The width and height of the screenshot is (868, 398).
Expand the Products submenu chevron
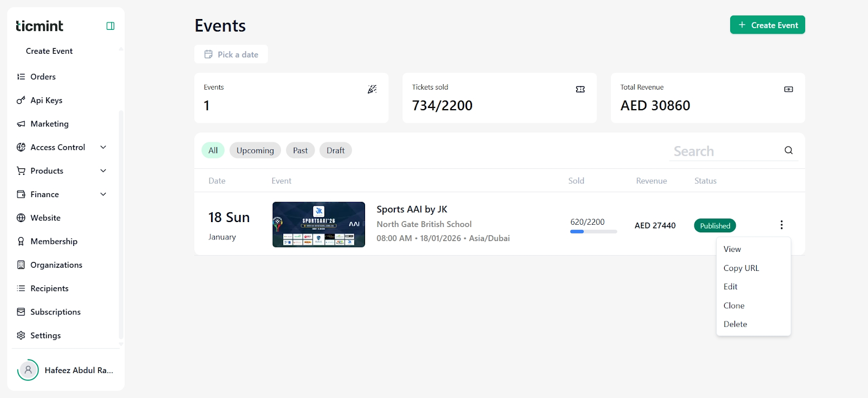point(103,171)
